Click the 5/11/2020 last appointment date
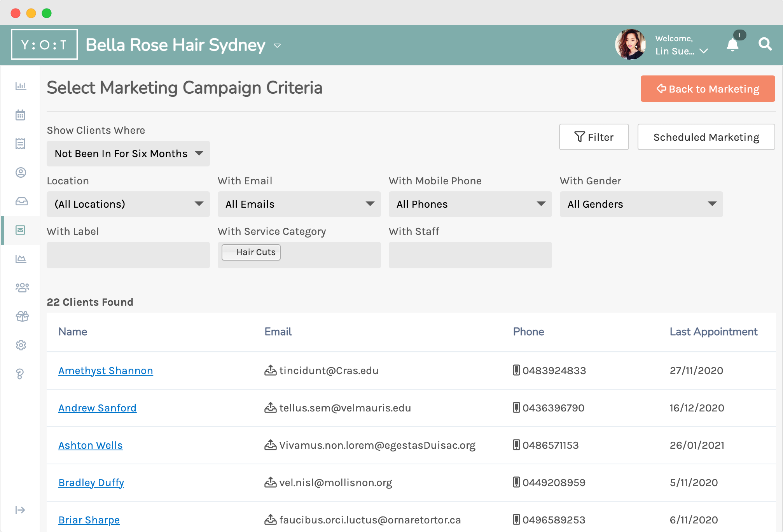The height and width of the screenshot is (532, 783). pyautogui.click(x=694, y=483)
